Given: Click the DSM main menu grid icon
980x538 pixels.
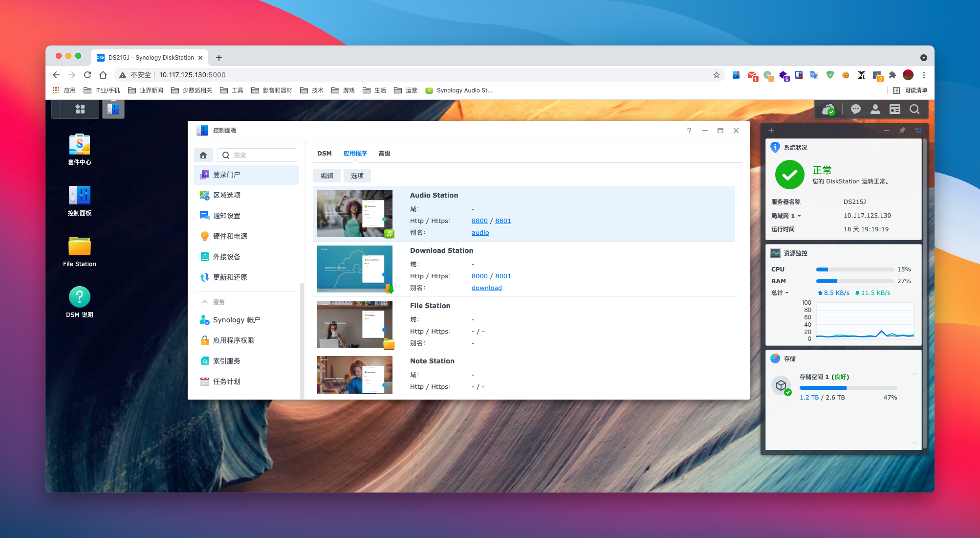Looking at the screenshot, I should (80, 109).
